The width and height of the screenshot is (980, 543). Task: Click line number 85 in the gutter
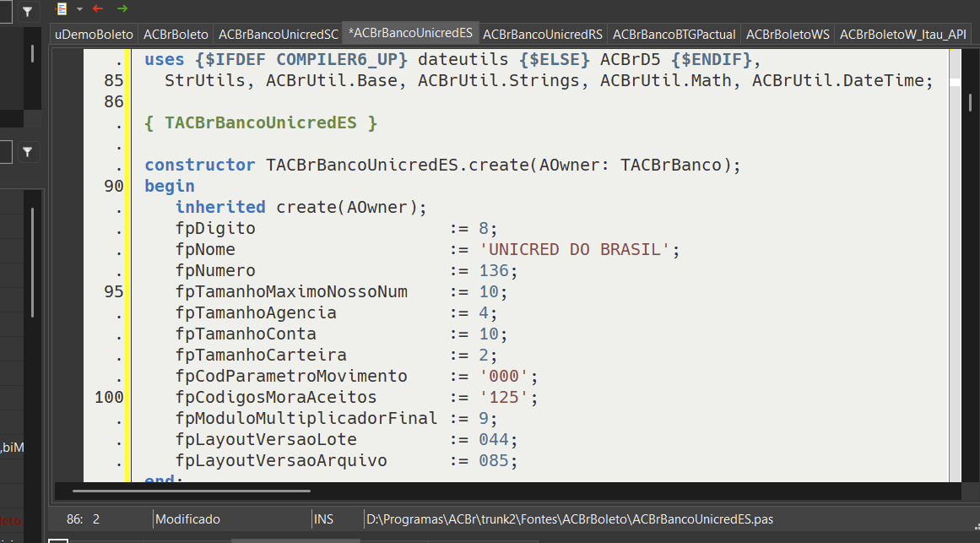[x=114, y=81]
